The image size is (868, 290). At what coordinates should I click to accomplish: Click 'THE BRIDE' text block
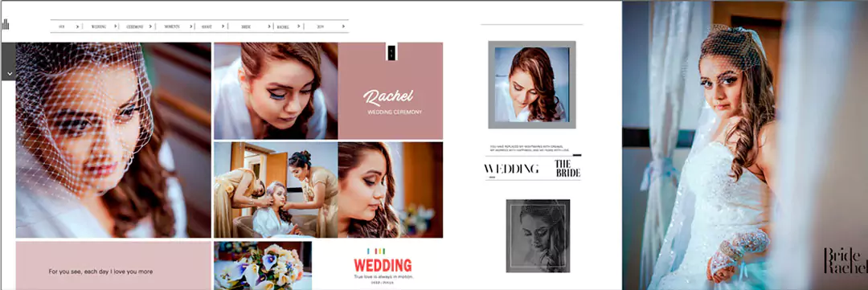[567, 168]
